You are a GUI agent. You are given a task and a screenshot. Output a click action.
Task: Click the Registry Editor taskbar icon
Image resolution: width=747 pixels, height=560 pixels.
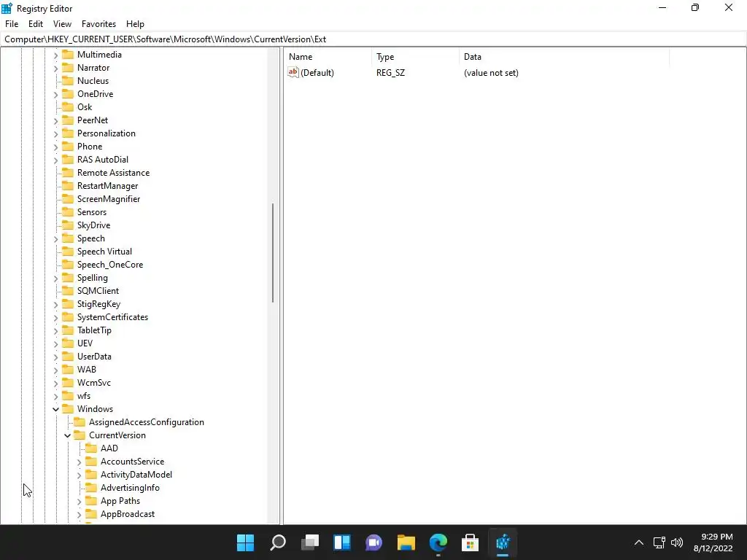point(503,542)
